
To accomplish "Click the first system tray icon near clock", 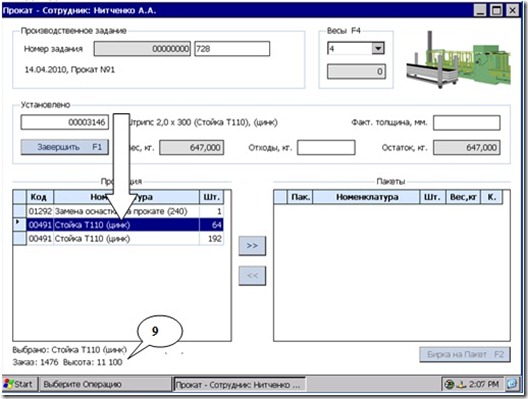I will [449, 384].
